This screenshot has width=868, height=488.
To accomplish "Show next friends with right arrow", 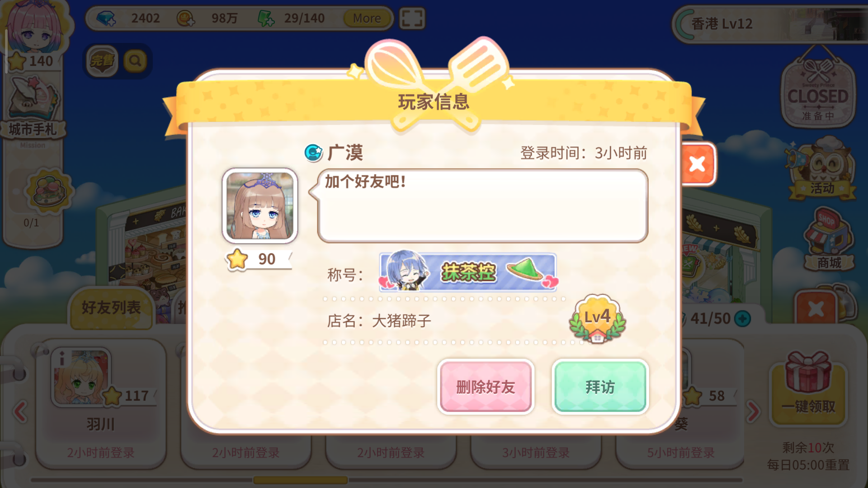I will [x=753, y=411].
